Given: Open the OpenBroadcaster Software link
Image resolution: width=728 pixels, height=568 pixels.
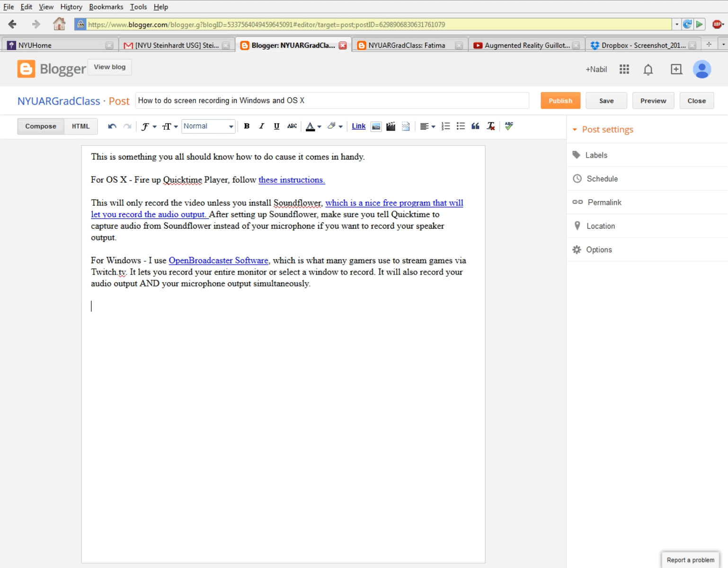Looking at the screenshot, I should 218,260.
